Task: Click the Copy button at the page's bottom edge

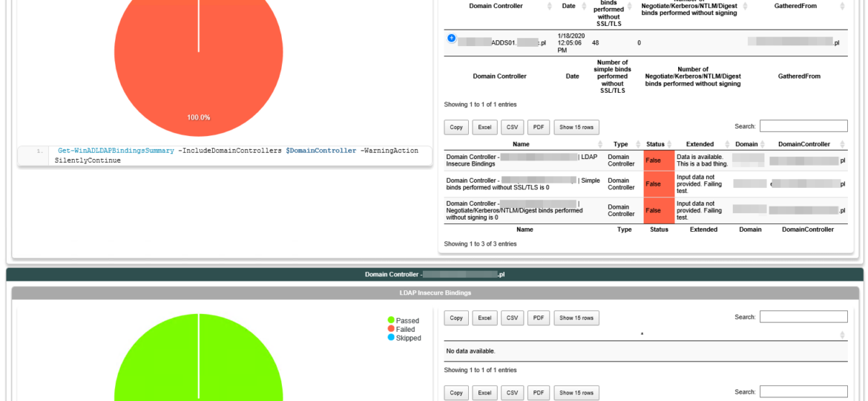Action: coord(456,394)
